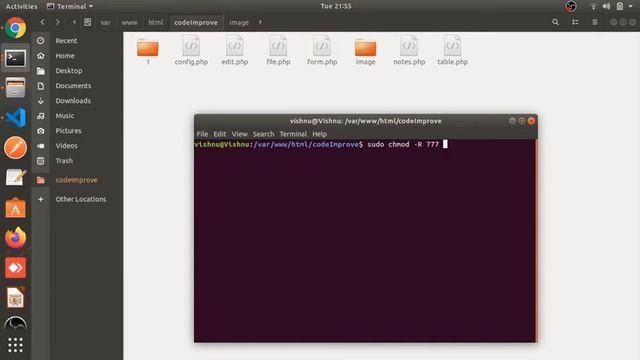Launch Visual Studio Code from dock

tap(16, 118)
